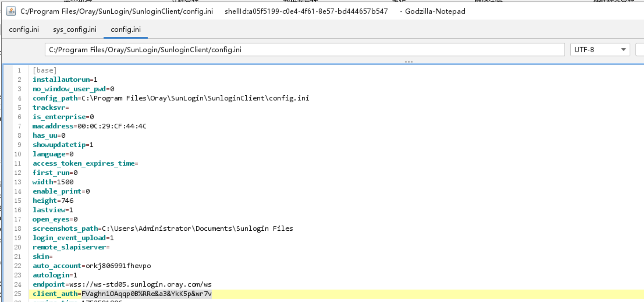Click the [base] section header on line 1
Image resolution: width=644 pixels, height=302 pixels.
pos(45,70)
